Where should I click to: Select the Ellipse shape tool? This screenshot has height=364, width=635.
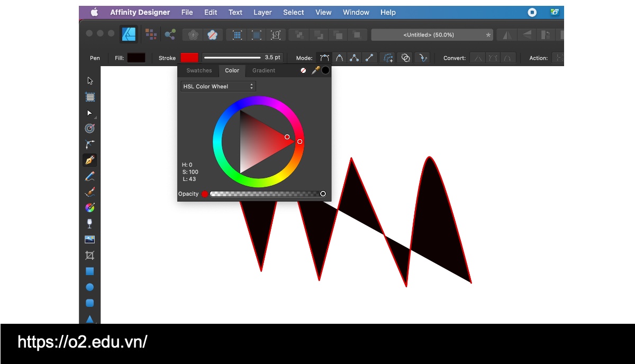[x=90, y=287]
